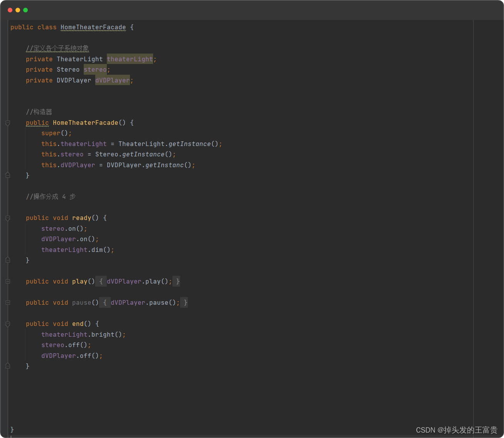Collapse the ready() method fold marker
Image resolution: width=504 pixels, height=438 pixels.
click(x=8, y=218)
